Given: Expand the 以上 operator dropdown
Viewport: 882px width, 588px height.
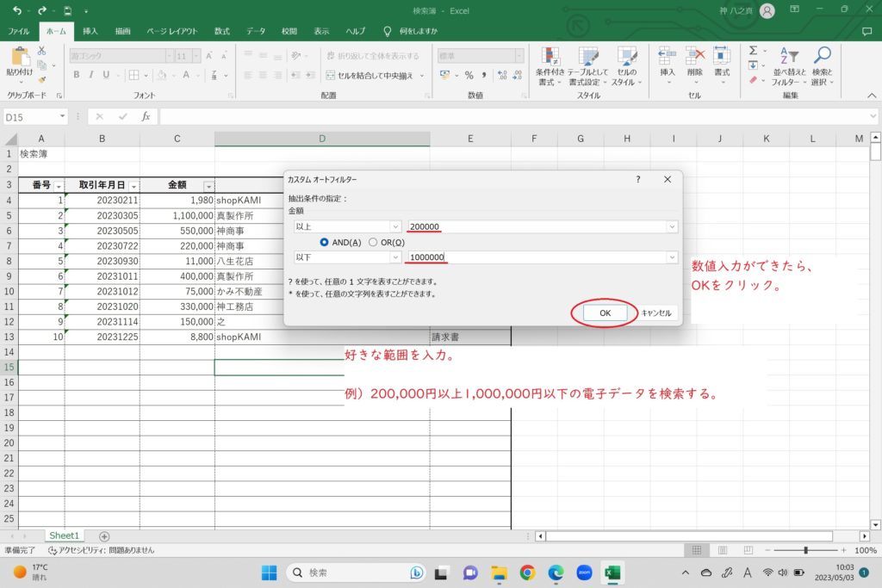Looking at the screenshot, I should click(395, 226).
